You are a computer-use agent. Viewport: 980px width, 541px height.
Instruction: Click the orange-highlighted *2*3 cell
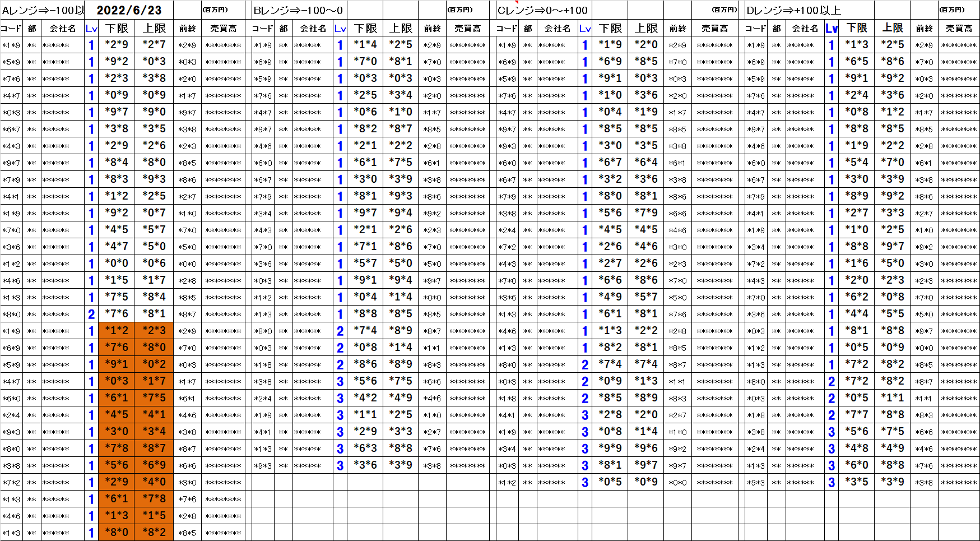click(x=154, y=331)
